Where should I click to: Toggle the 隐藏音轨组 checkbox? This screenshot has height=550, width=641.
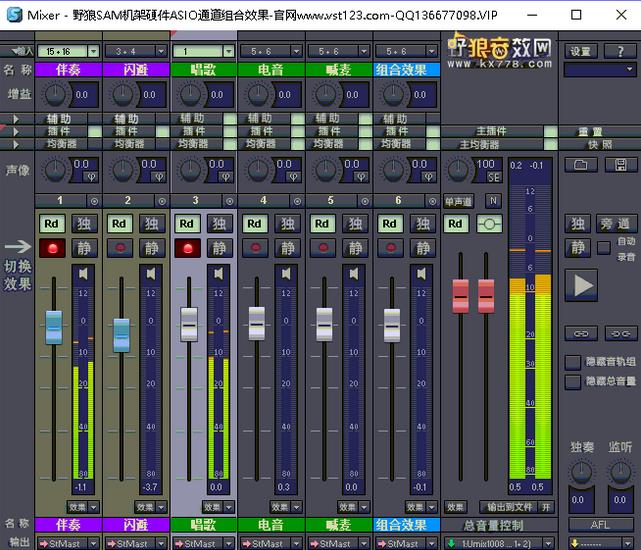point(573,362)
